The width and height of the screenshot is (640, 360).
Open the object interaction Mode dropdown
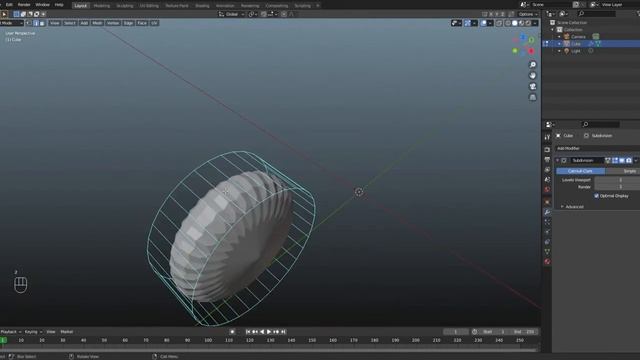[11, 23]
